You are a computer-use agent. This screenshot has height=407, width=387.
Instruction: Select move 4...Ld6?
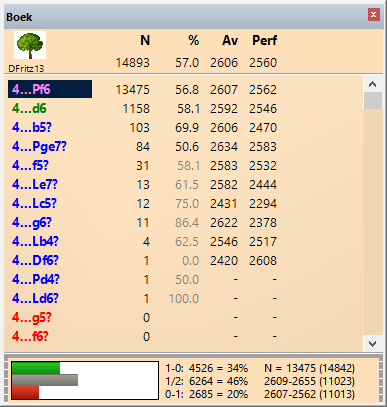(35, 298)
